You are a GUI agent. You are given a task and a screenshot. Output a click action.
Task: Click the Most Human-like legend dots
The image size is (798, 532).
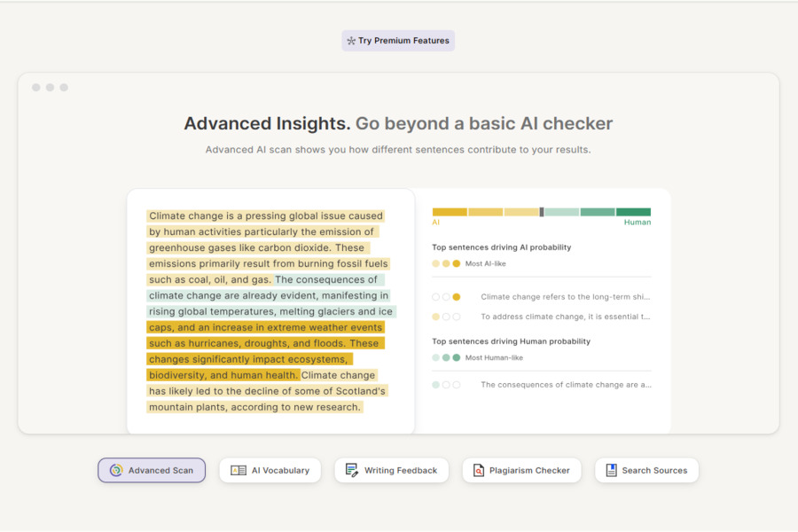click(446, 358)
